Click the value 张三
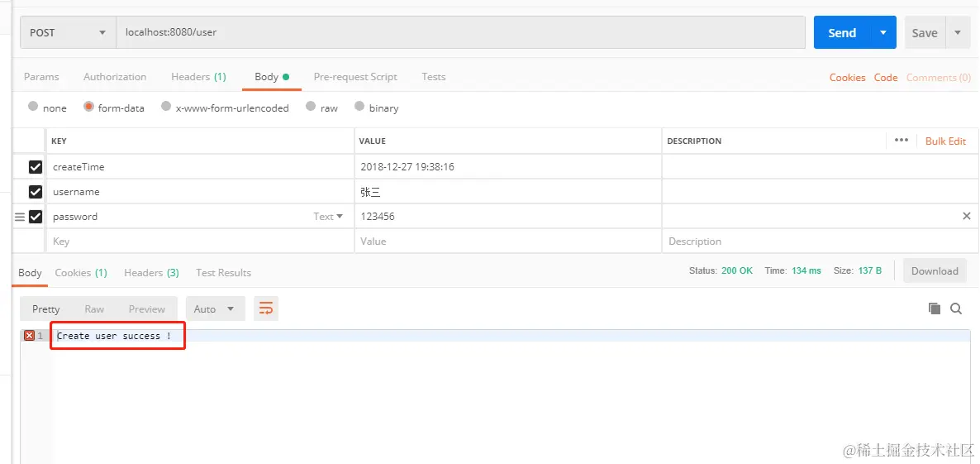980x464 pixels. [x=371, y=192]
